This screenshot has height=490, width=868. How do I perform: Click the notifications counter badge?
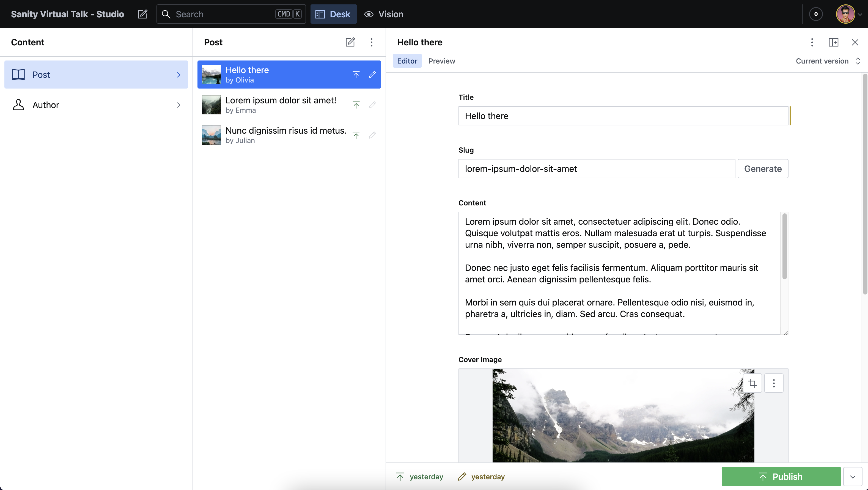click(816, 14)
